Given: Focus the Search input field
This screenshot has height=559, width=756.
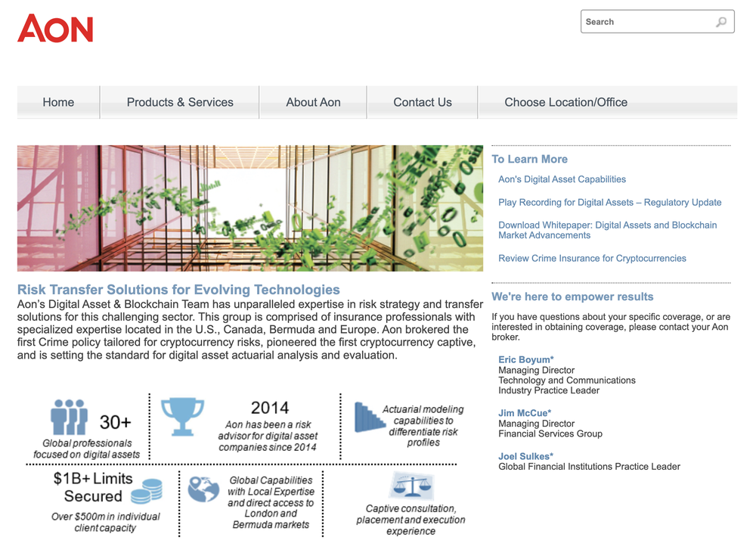Looking at the screenshot, I should 657,22.
